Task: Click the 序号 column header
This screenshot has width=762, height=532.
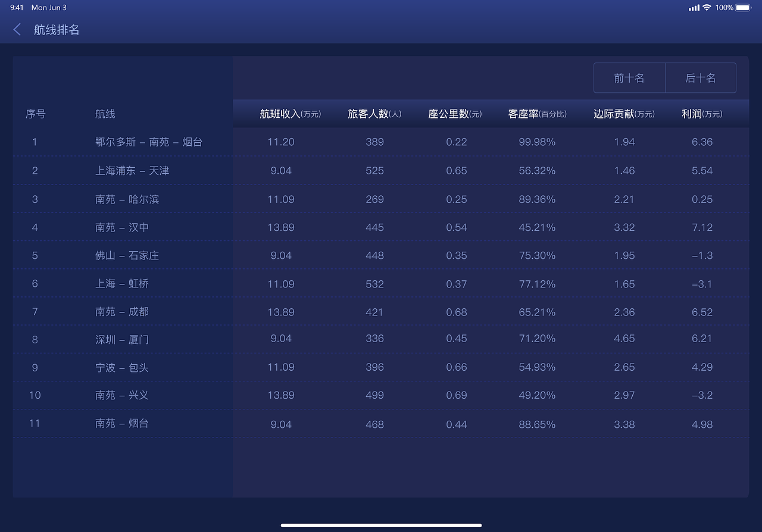Action: 35,114
